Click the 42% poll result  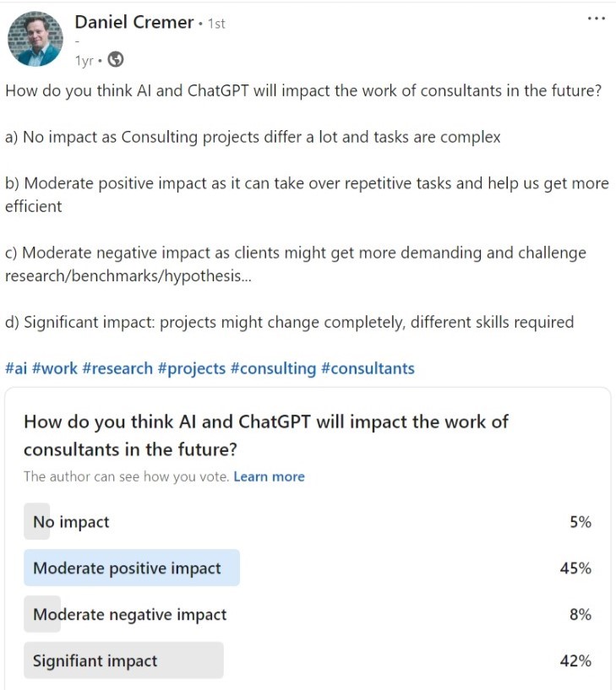pos(575,660)
